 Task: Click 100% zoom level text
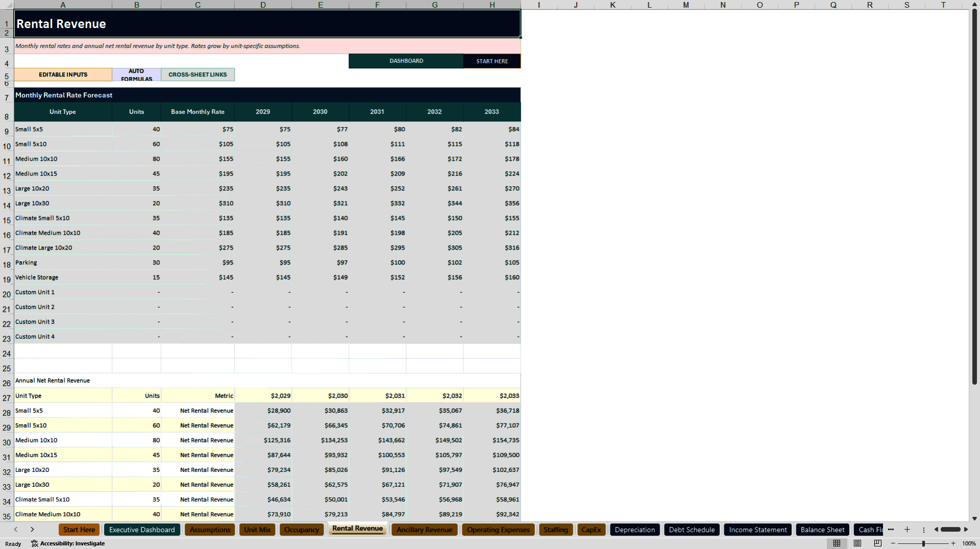point(969,543)
